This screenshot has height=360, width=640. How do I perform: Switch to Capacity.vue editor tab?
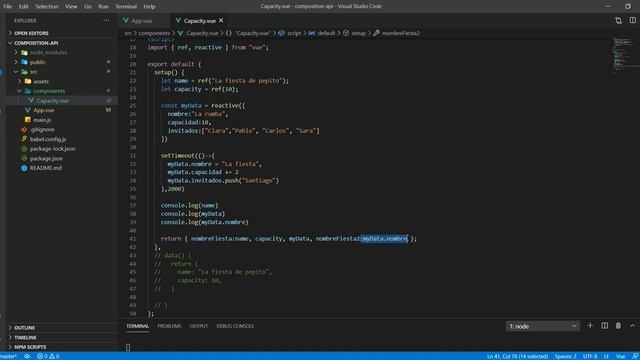199,20
